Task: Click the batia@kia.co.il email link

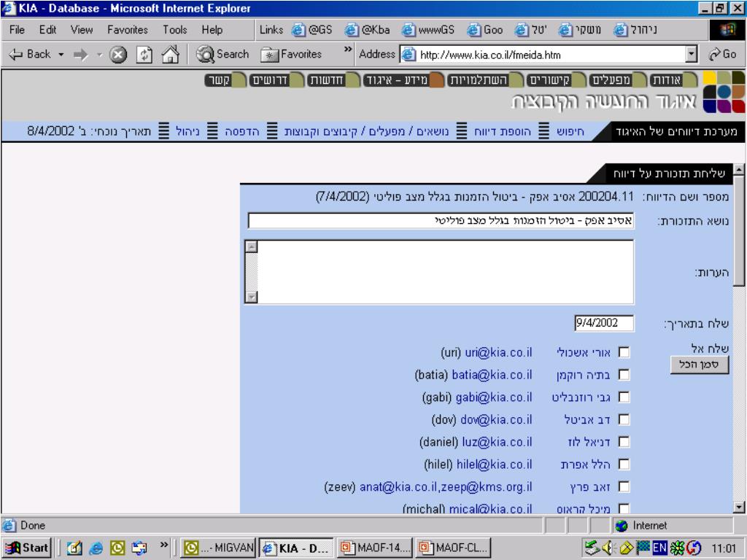Action: pyautogui.click(x=492, y=375)
